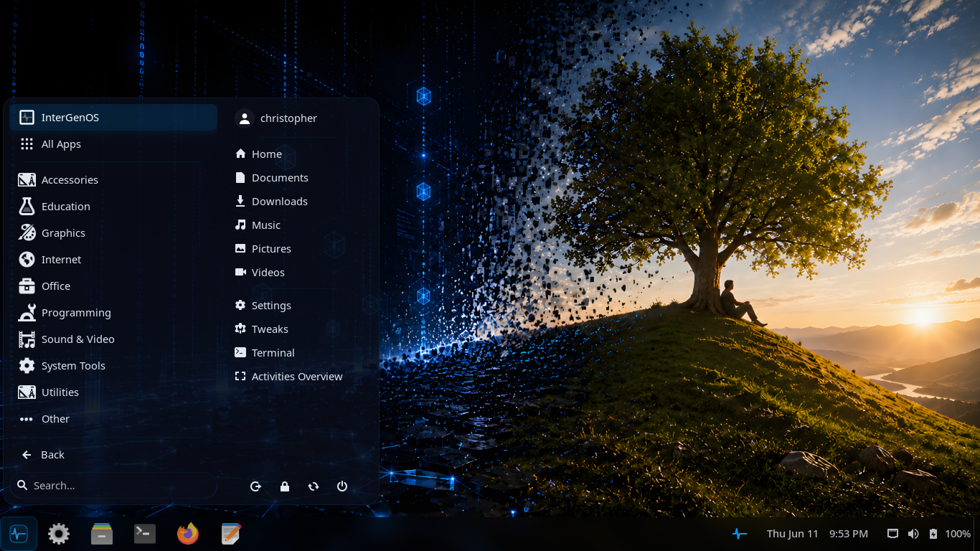The width and height of the screenshot is (980, 551).
Task: Open the Office category
Action: click(x=113, y=286)
